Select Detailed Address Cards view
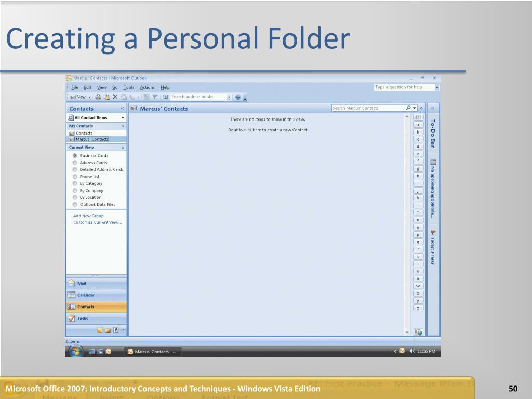The width and height of the screenshot is (532, 399). point(75,170)
